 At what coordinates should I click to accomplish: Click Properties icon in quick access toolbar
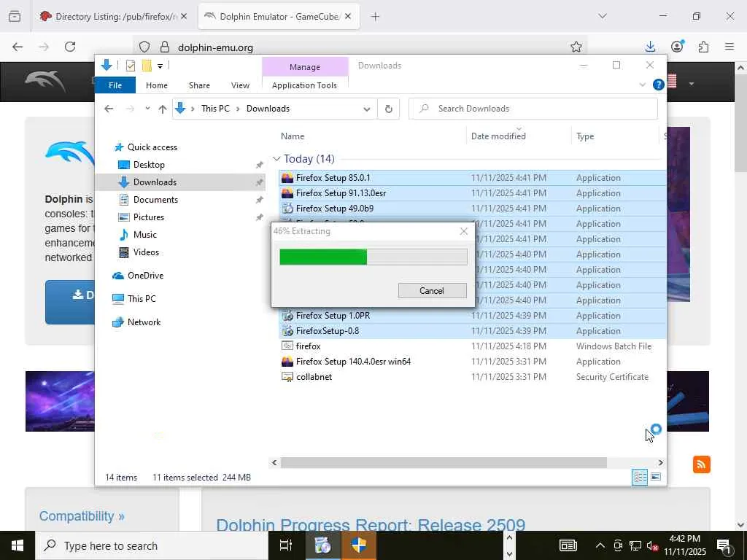[130, 66]
